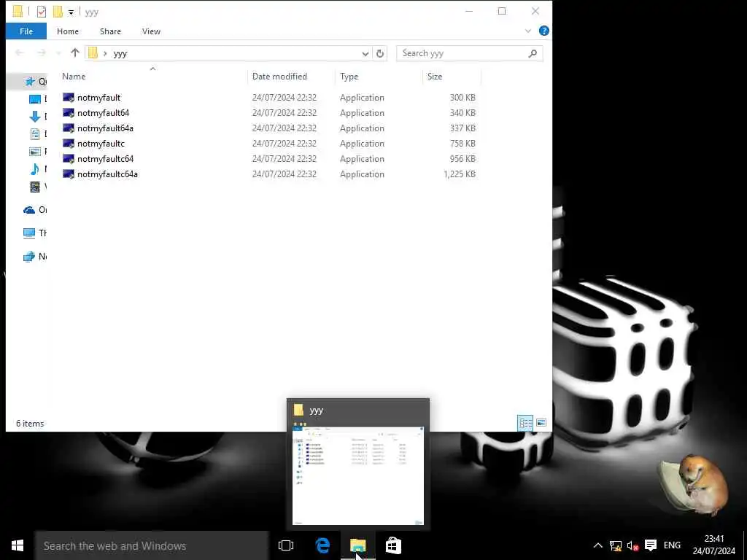Click New folder icon in title bar
The height and width of the screenshot is (560, 747).
(x=58, y=12)
